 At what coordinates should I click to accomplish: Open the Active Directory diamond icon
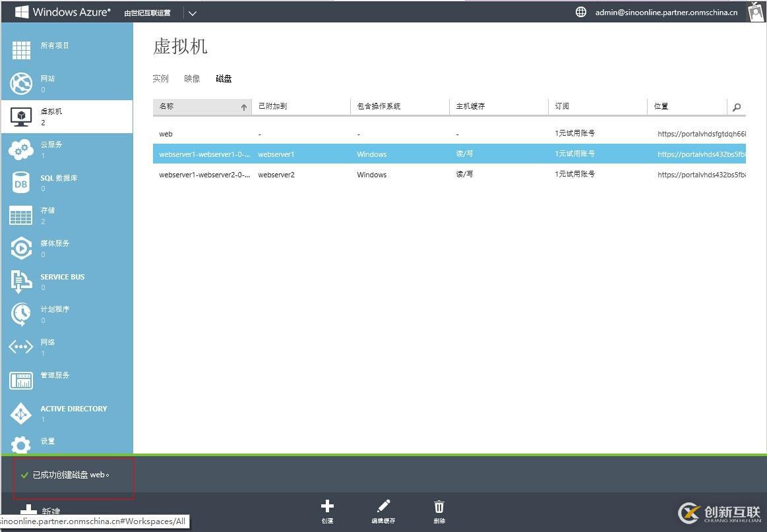coord(21,413)
